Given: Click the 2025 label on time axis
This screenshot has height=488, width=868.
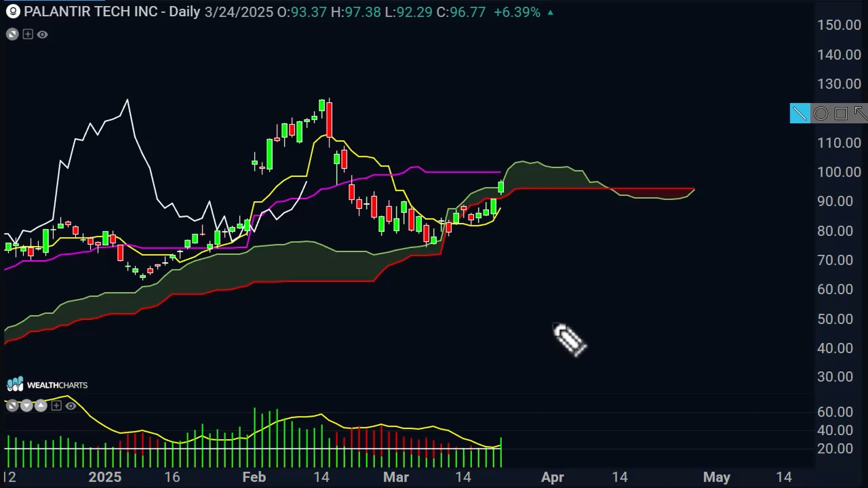Looking at the screenshot, I should [x=105, y=477].
